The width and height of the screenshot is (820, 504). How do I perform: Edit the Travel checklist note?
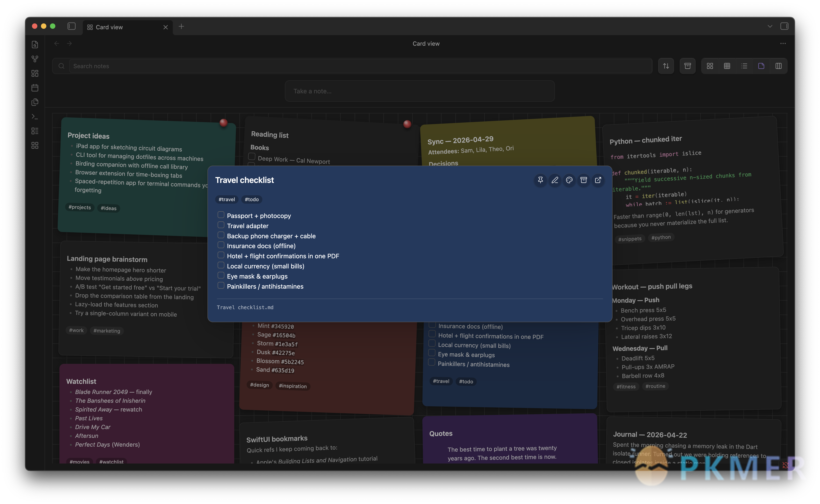(x=555, y=180)
